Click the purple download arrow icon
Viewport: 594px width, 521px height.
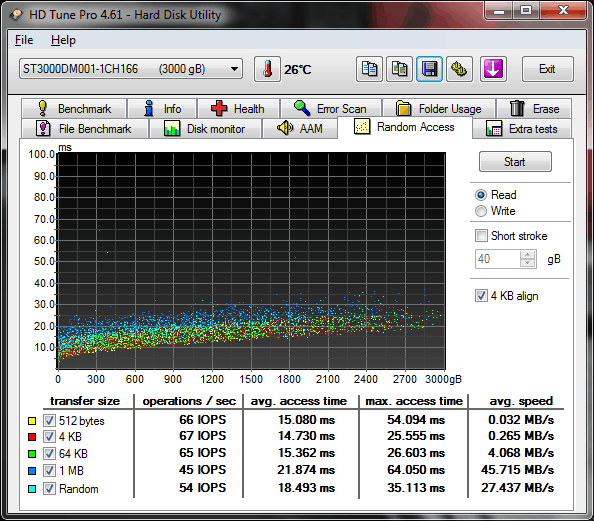point(493,69)
